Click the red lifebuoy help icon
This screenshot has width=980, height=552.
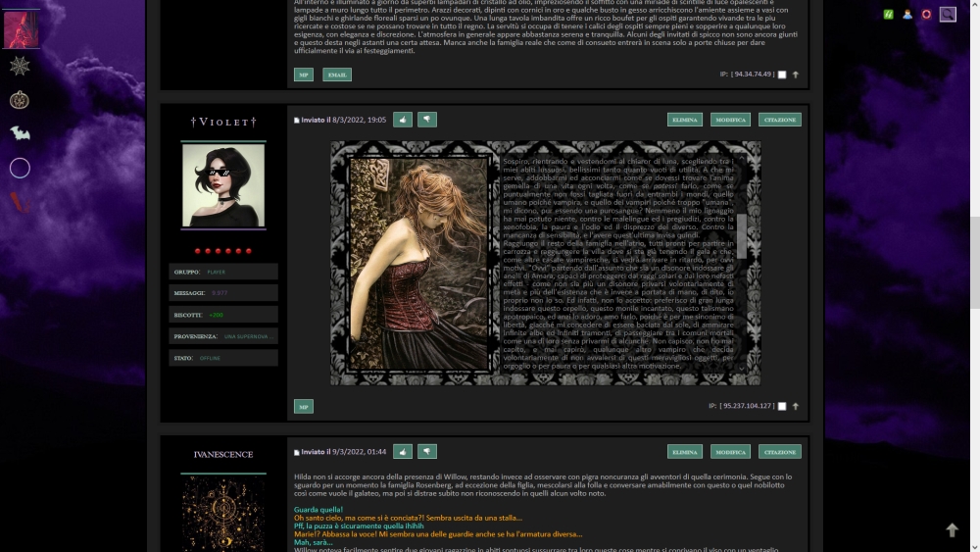point(926,14)
